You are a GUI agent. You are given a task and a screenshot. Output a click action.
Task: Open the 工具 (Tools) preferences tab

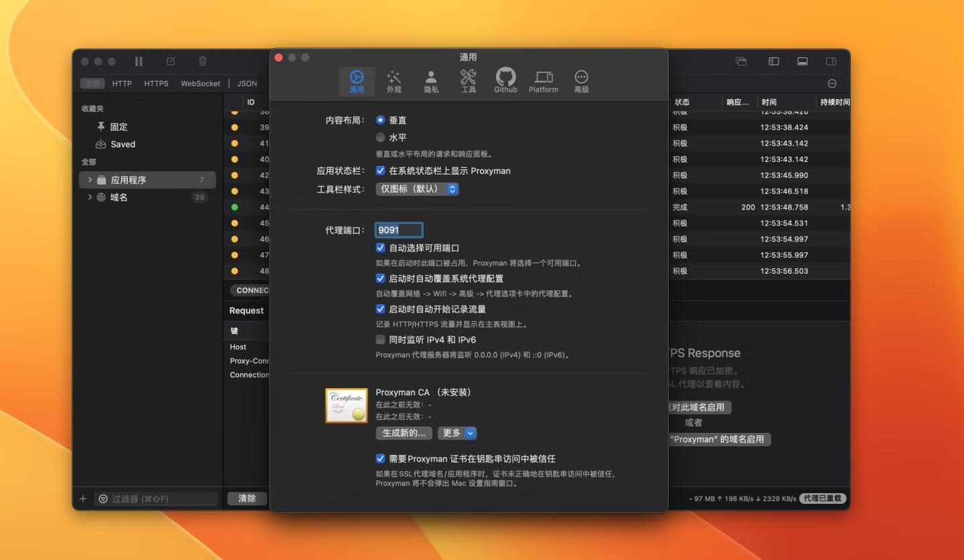tap(468, 82)
